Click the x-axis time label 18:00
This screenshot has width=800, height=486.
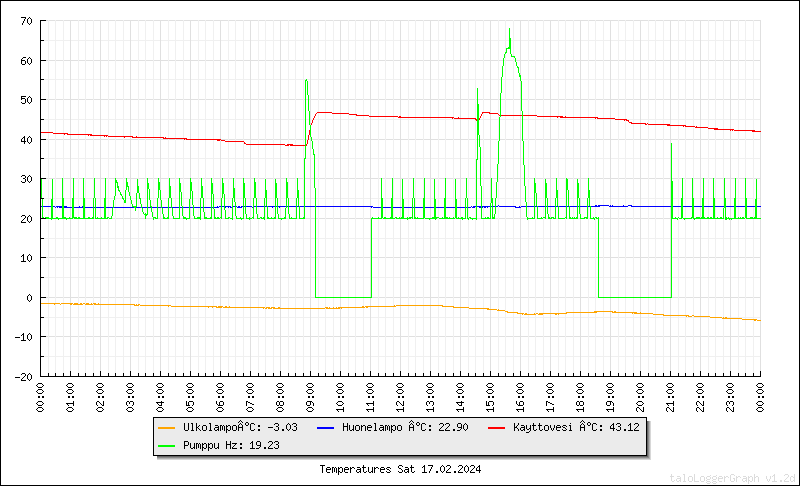(581, 398)
